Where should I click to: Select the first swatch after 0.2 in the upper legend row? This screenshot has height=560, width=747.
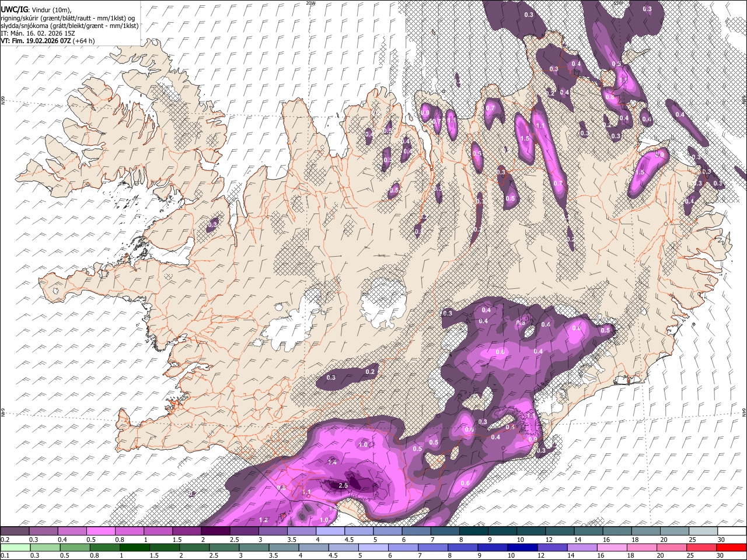15,531
